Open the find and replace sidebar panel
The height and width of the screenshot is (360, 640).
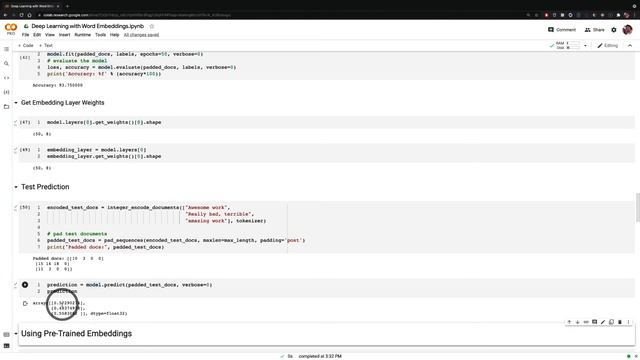6,64
